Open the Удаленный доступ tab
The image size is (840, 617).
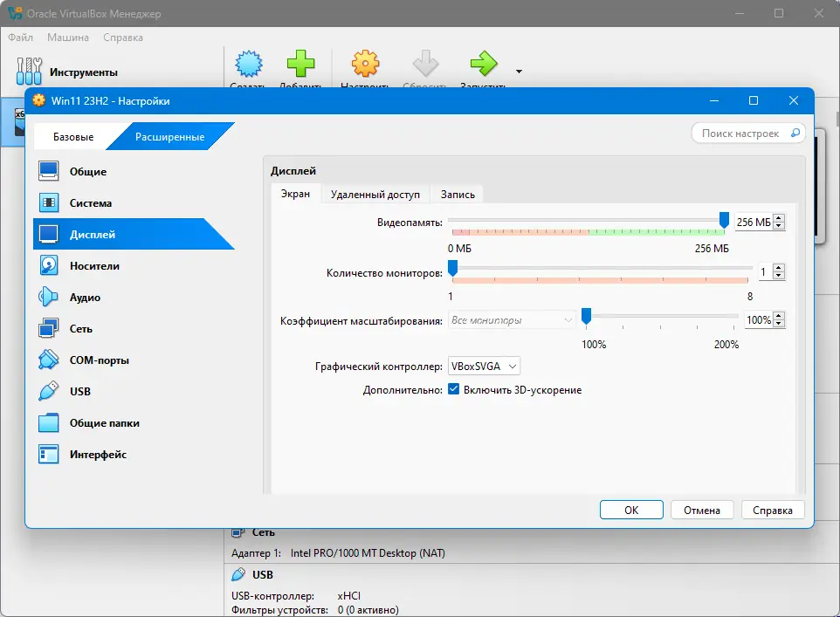coord(375,195)
